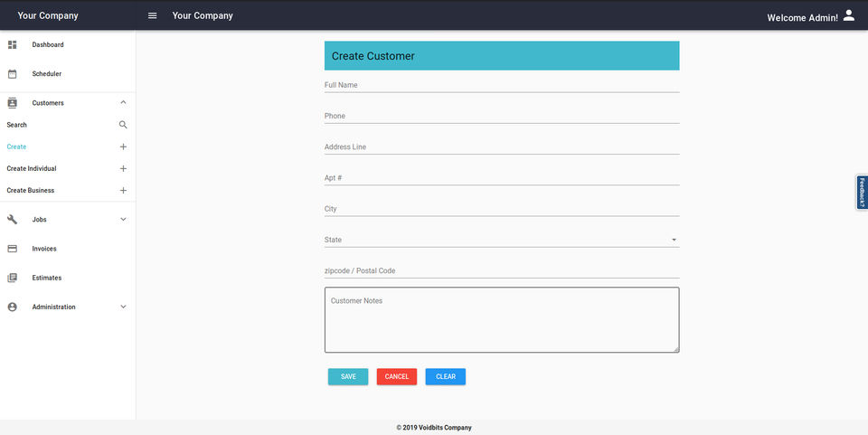
Task: Click the Welcome Admin! text
Action: (x=803, y=18)
